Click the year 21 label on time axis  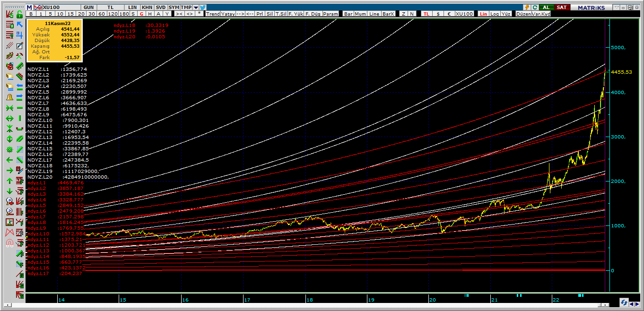(495, 300)
